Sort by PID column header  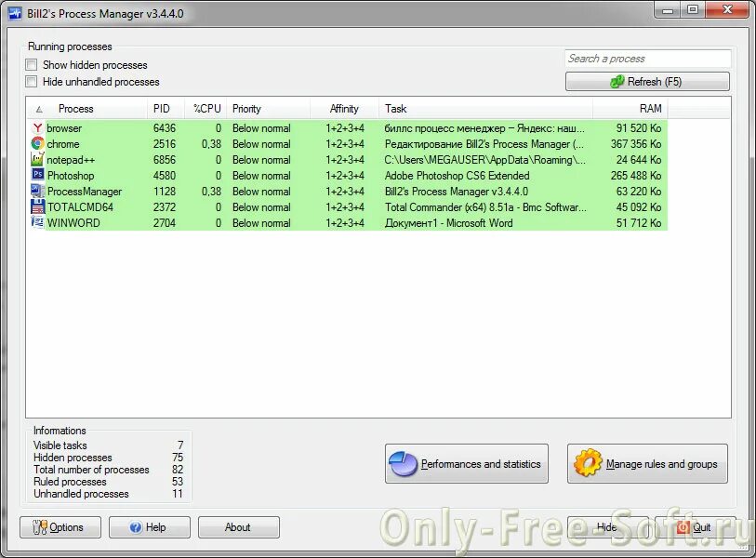point(166,109)
